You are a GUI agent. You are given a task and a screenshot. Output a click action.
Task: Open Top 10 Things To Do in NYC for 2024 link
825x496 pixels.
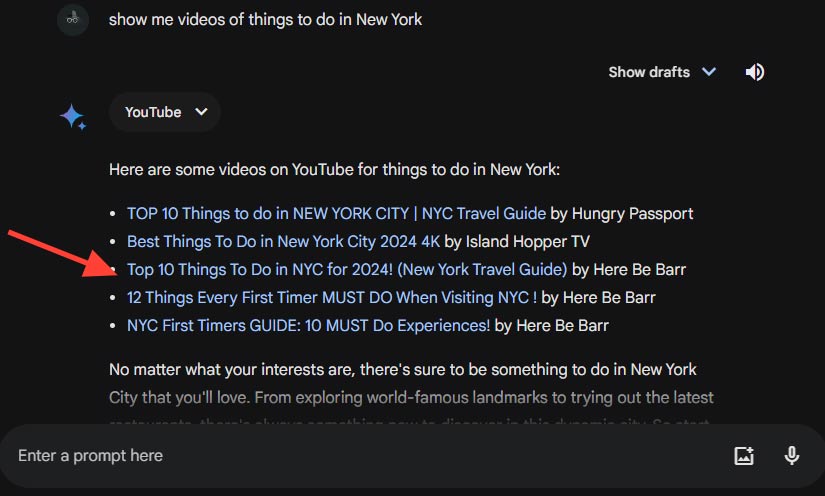click(x=347, y=269)
